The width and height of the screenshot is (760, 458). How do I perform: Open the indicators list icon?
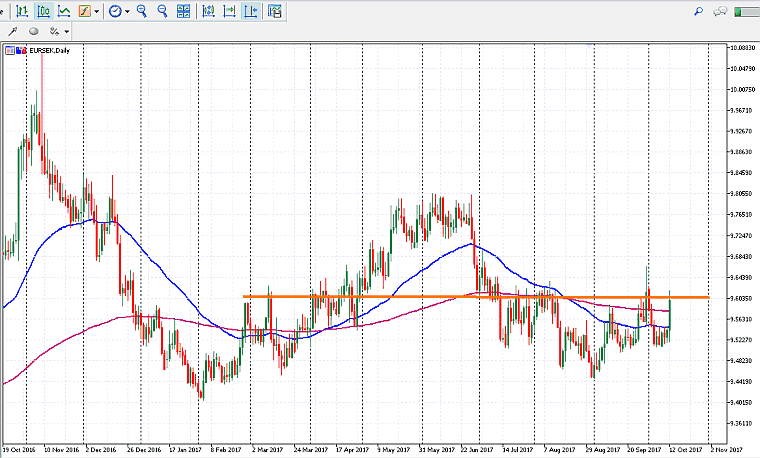pos(86,11)
